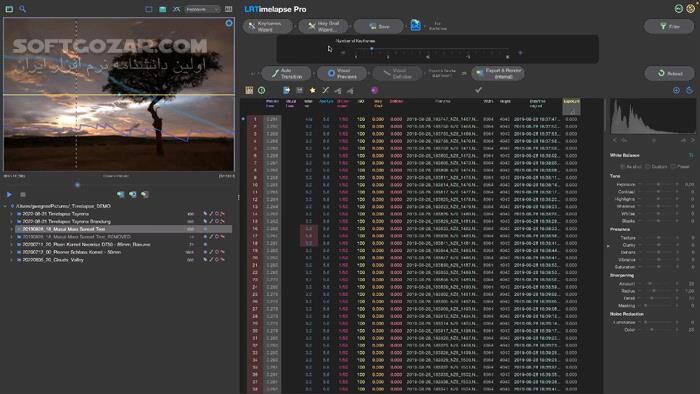
Task: Click the blue document export icon in table toolbar
Action: tap(287, 91)
